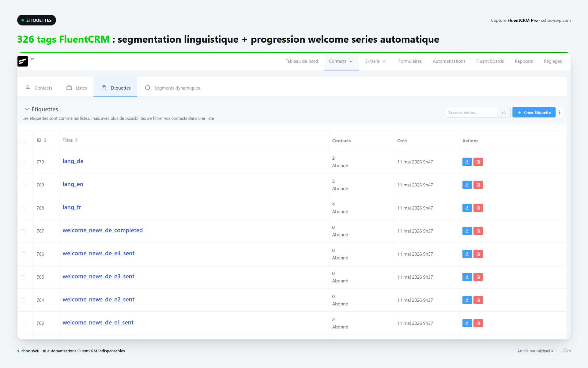Click the search magnifier icon
This screenshot has width=588, height=368.
(504, 113)
